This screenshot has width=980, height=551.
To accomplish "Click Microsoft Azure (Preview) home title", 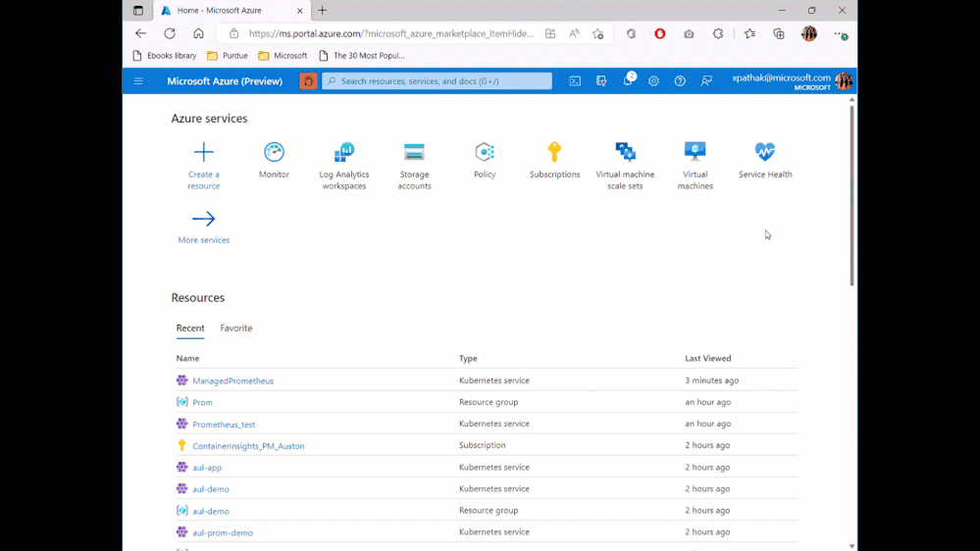I will (x=225, y=81).
